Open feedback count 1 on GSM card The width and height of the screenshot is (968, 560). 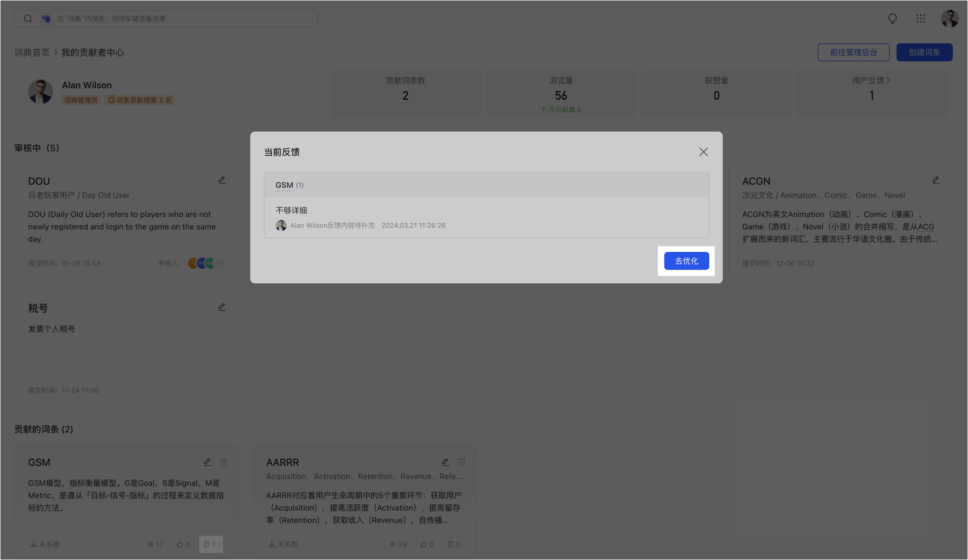[211, 544]
